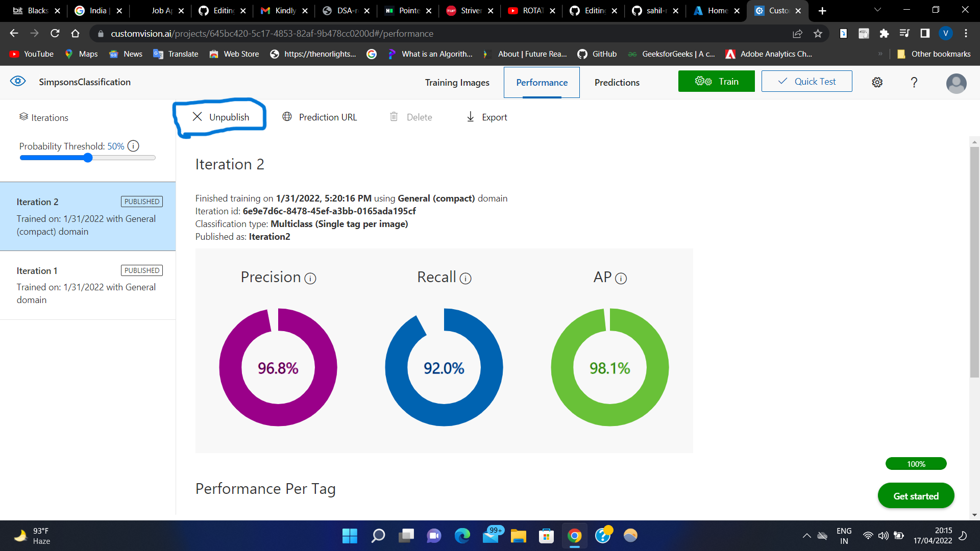The image size is (980, 551).
Task: Click the Quick Test button
Action: coord(806,82)
